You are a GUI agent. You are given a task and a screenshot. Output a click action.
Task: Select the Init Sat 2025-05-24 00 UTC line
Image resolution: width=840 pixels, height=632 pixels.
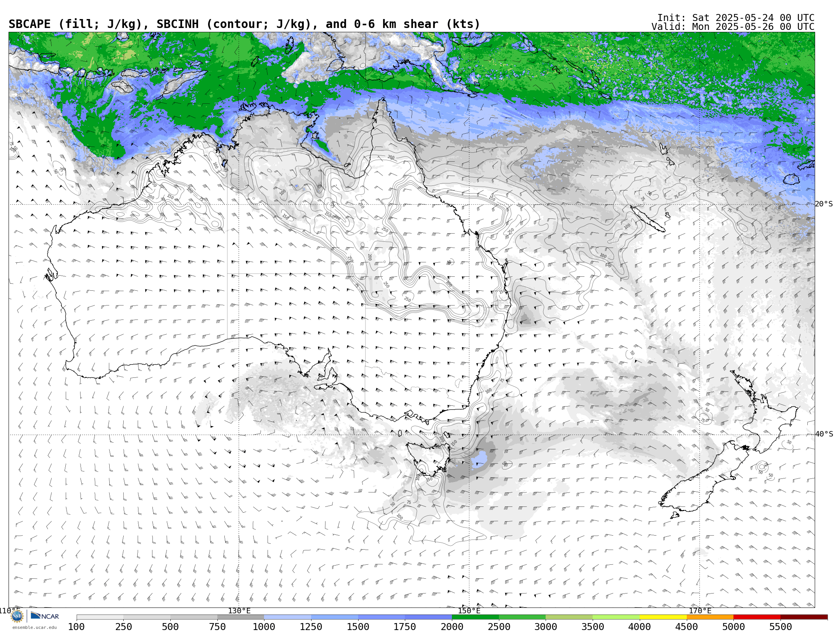pos(735,18)
